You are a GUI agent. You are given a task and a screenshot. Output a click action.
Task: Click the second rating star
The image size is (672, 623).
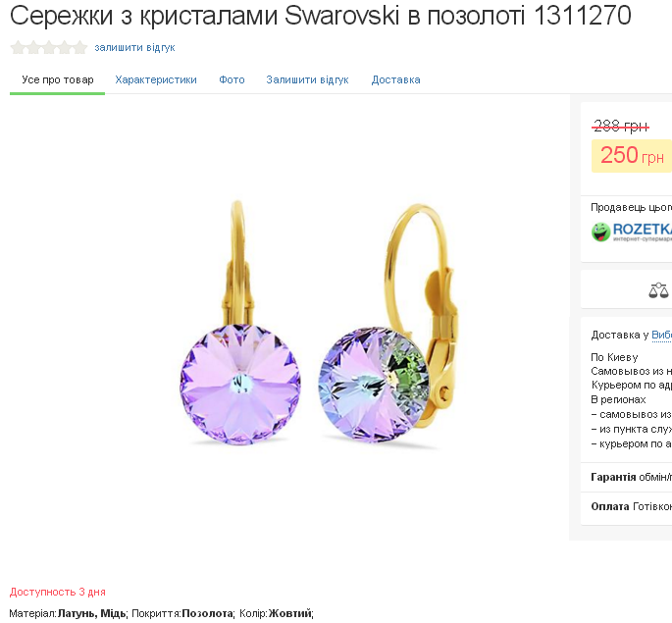33,47
